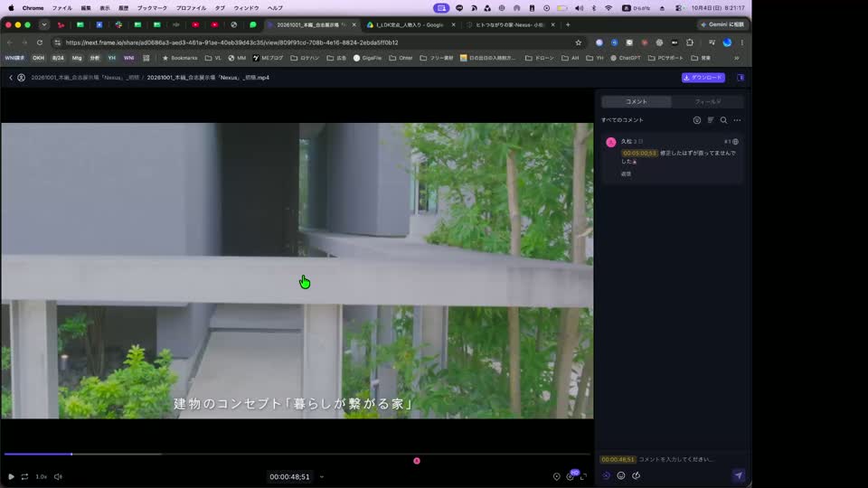Open the comments more options menu
The width and height of the screenshot is (868, 488).
[x=738, y=120]
